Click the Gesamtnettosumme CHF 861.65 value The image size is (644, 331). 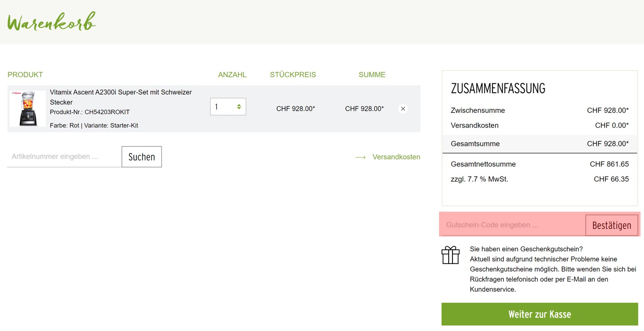609,164
